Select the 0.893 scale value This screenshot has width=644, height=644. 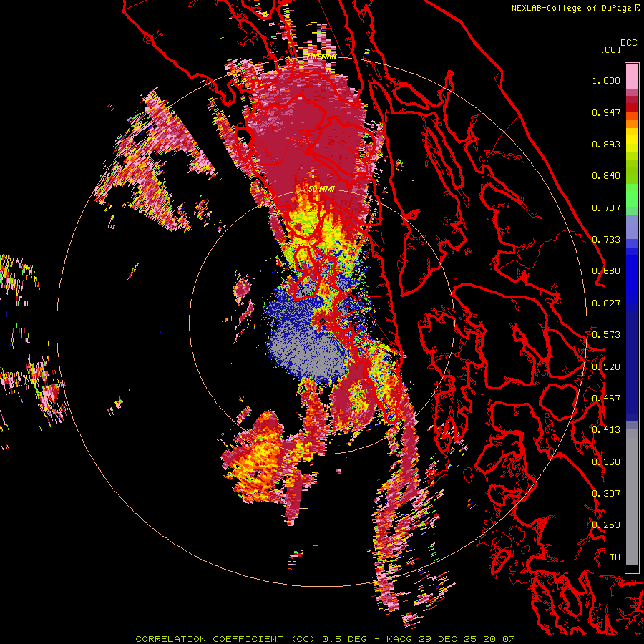pos(606,144)
